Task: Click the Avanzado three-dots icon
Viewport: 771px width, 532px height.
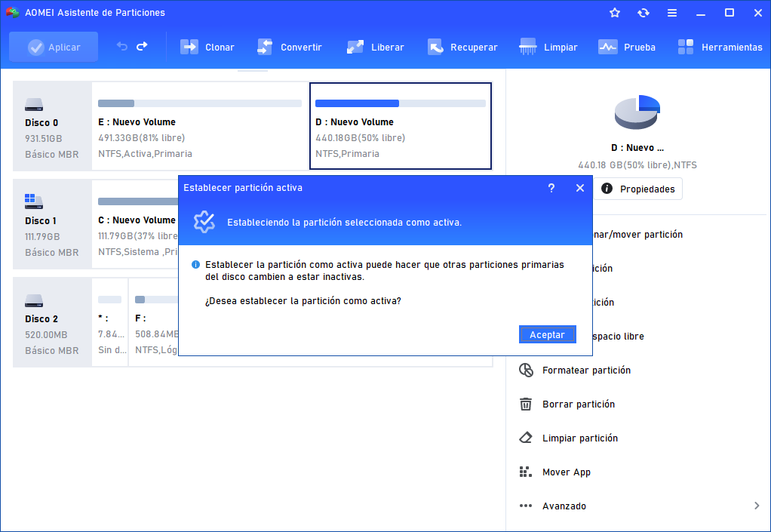Action: tap(526, 506)
